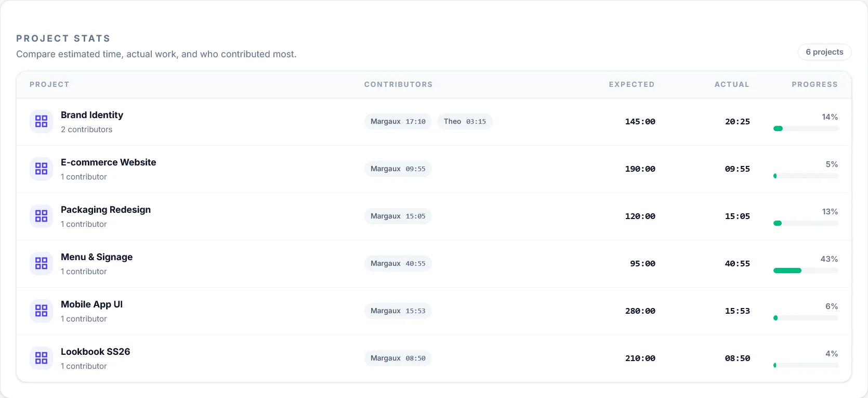The height and width of the screenshot is (398, 868).
Task: Click the 43% progress bar for Menu & Signage
Action: pyautogui.click(x=805, y=271)
